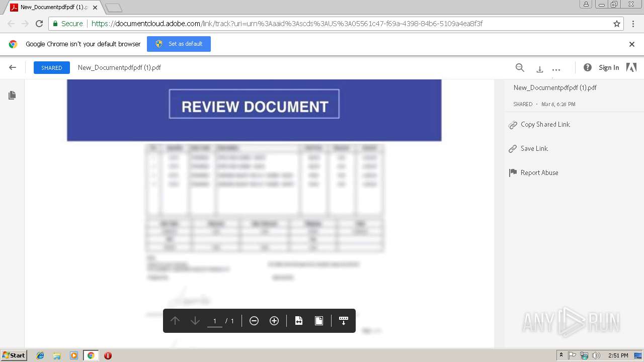Open media player from taskbar
This screenshot has width=644, height=362.
pos(74,355)
